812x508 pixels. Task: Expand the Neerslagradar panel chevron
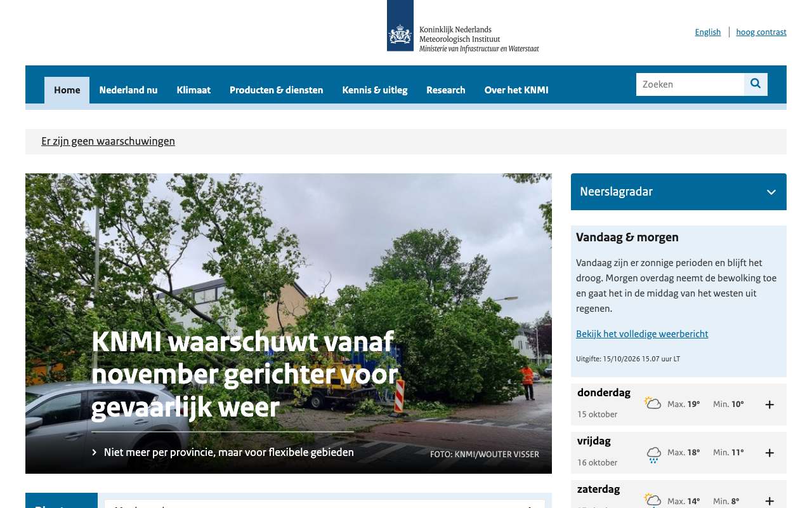[x=771, y=192]
